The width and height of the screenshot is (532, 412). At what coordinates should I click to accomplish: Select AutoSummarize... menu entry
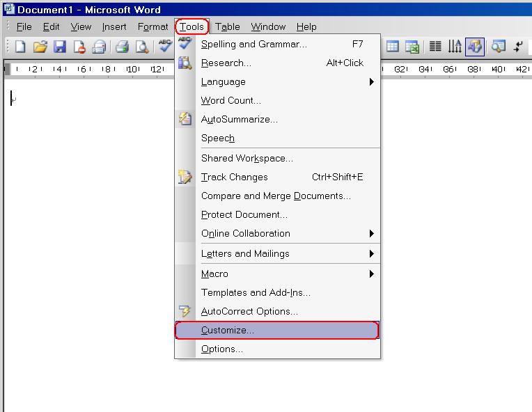tap(278, 120)
